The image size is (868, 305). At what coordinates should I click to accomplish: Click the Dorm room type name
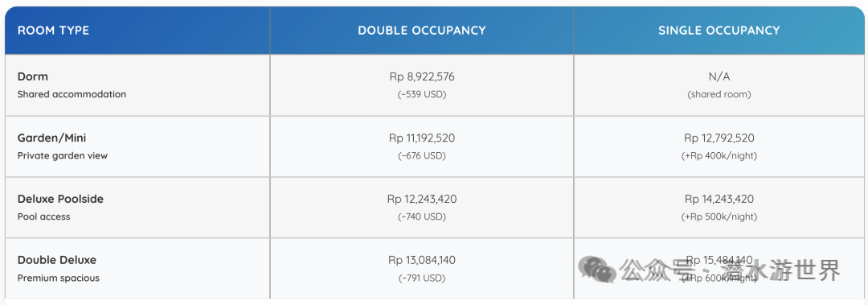pyautogui.click(x=33, y=76)
